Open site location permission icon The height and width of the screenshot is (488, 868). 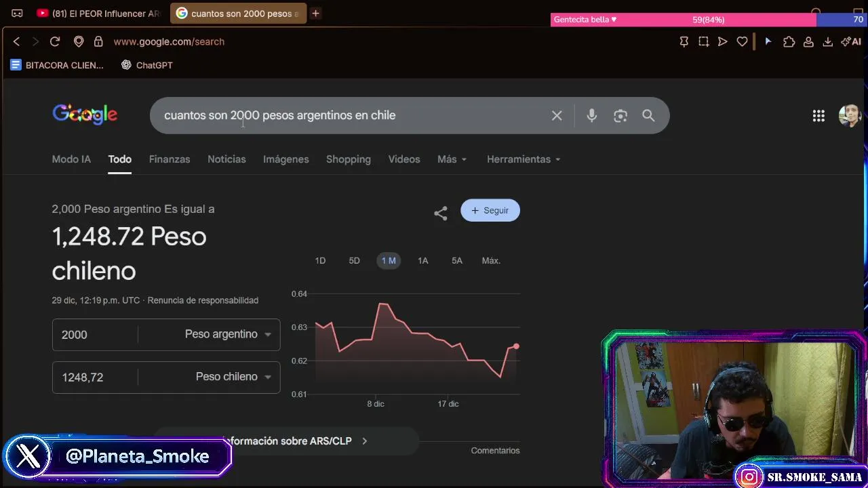point(79,41)
